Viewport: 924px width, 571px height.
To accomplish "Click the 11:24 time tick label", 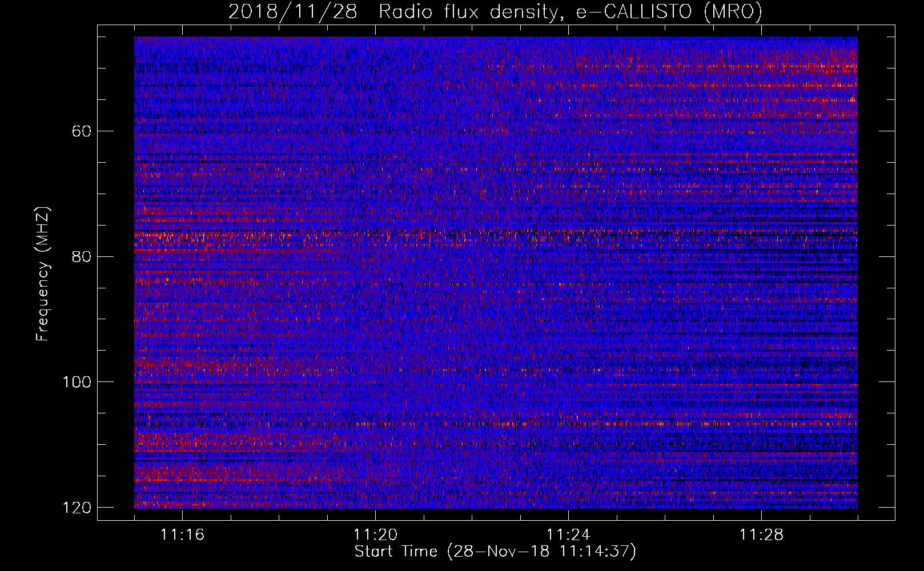I will [569, 534].
